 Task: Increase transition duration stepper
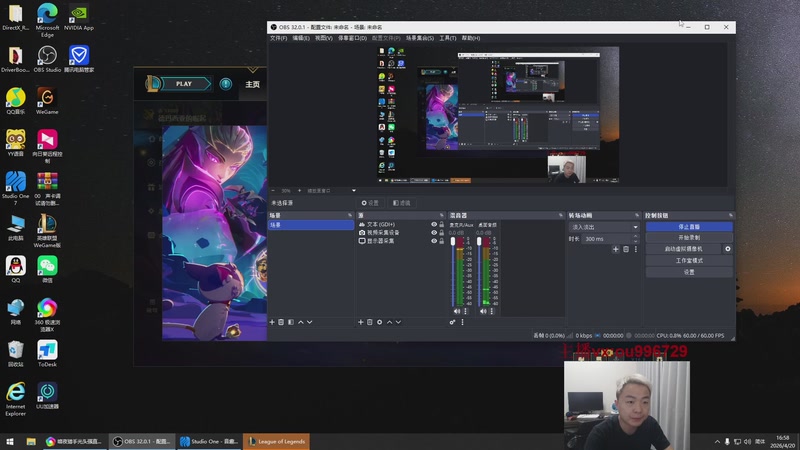tap(635, 236)
